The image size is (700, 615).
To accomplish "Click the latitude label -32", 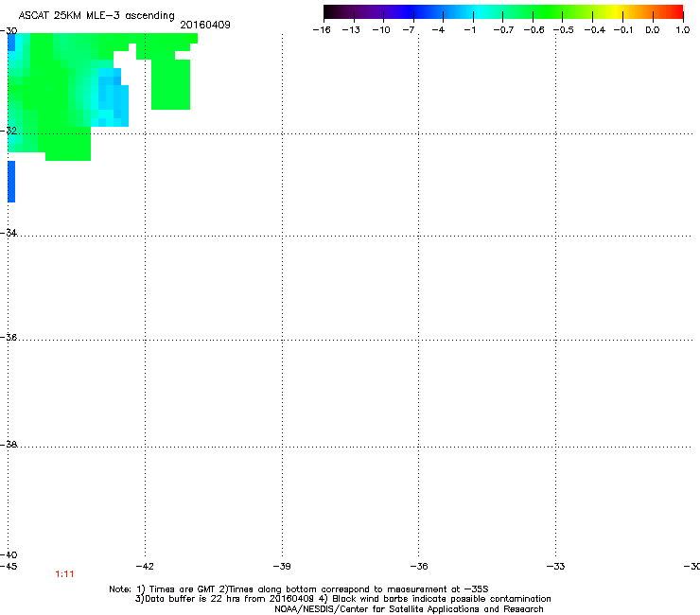I will 9,131.
